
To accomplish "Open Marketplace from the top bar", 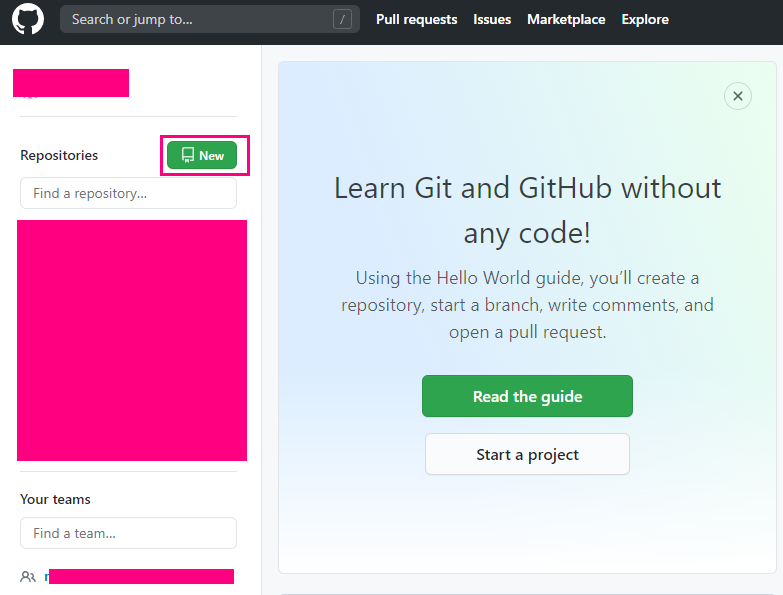I will [x=566, y=19].
